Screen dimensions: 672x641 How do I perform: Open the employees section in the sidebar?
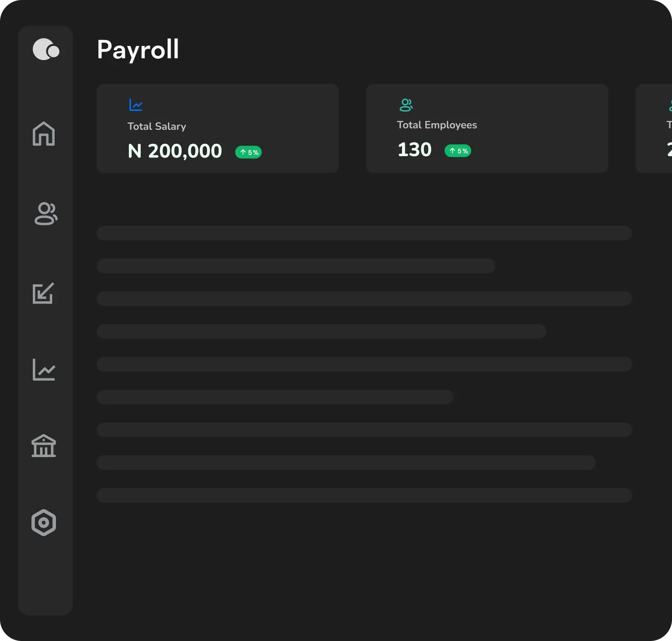tap(46, 214)
